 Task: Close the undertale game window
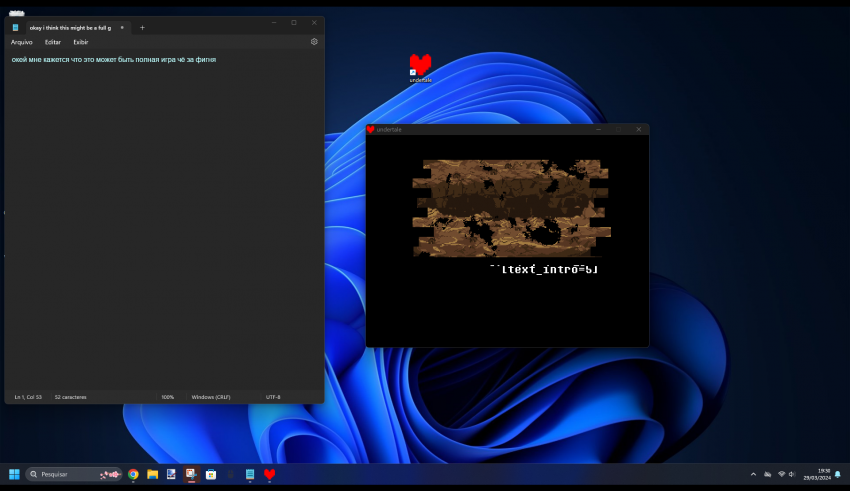click(639, 130)
